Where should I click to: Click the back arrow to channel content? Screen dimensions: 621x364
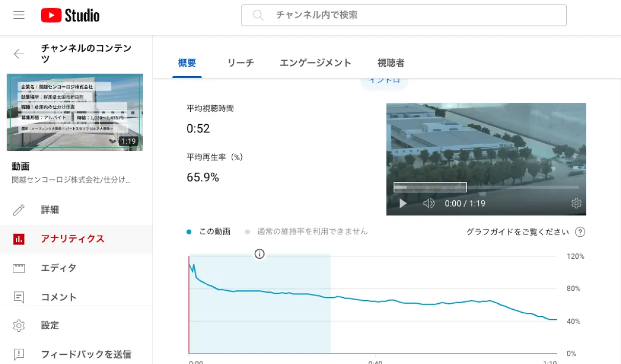click(19, 53)
